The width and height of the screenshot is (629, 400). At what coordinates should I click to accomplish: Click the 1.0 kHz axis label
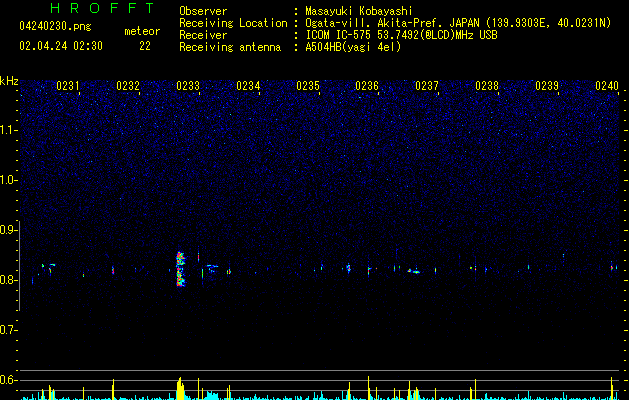tap(8, 180)
